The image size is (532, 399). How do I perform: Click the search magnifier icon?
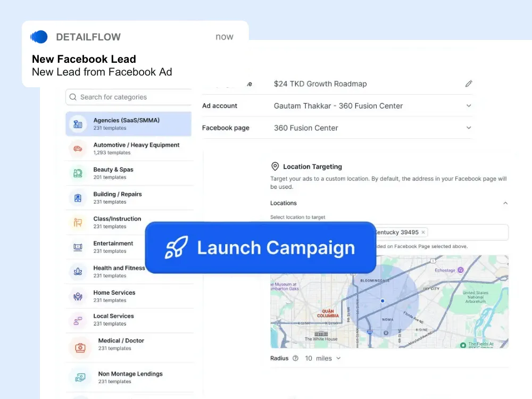[x=73, y=97]
